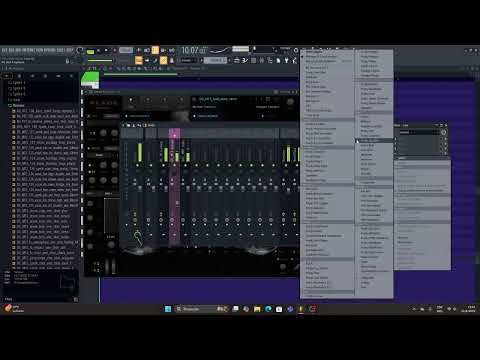Choose the highlighted entry in the plugin picker menu
The width and height of the screenshot is (480, 360).
(374, 141)
